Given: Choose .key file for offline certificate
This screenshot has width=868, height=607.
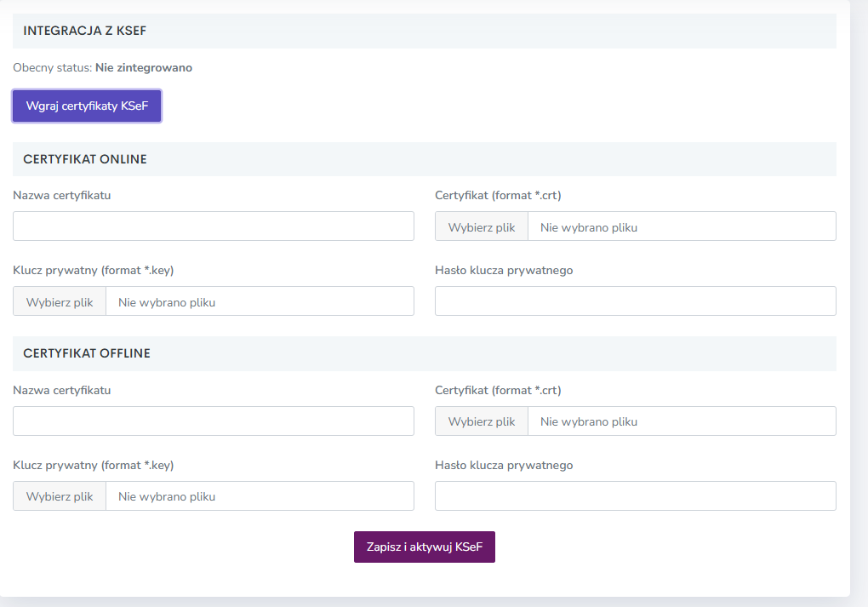Looking at the screenshot, I should tap(60, 495).
